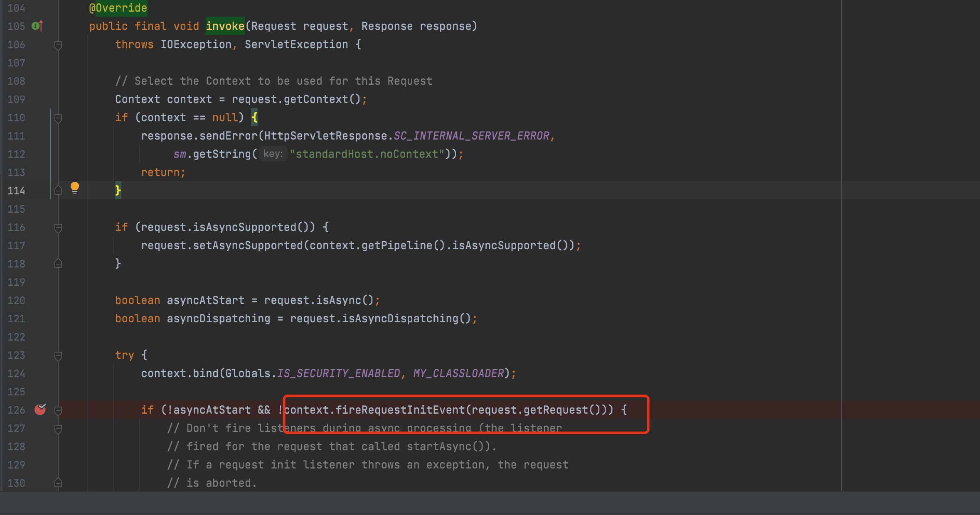Screen dimensions: 980x515
Task: Click the null keyword on line 110
Action: (x=225, y=118)
